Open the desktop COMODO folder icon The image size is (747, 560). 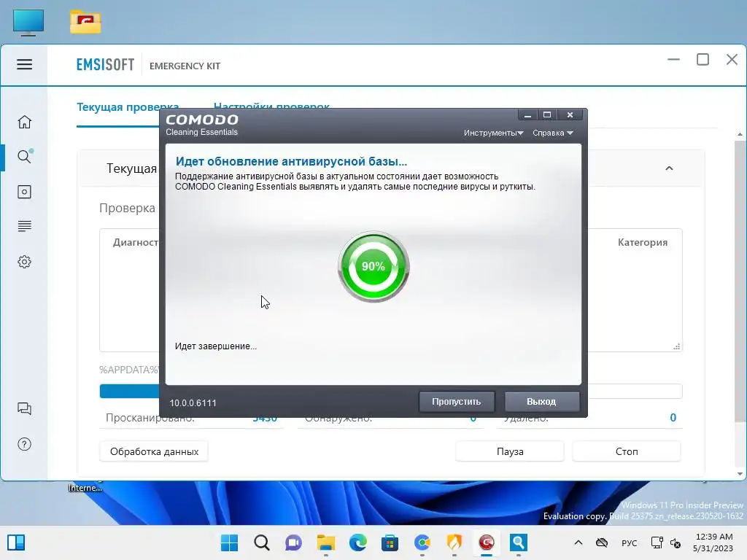85,23
